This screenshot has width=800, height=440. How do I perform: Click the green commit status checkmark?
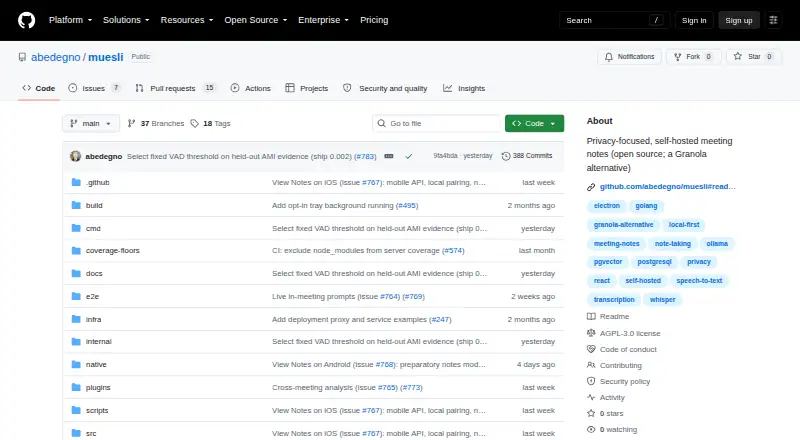pos(409,156)
